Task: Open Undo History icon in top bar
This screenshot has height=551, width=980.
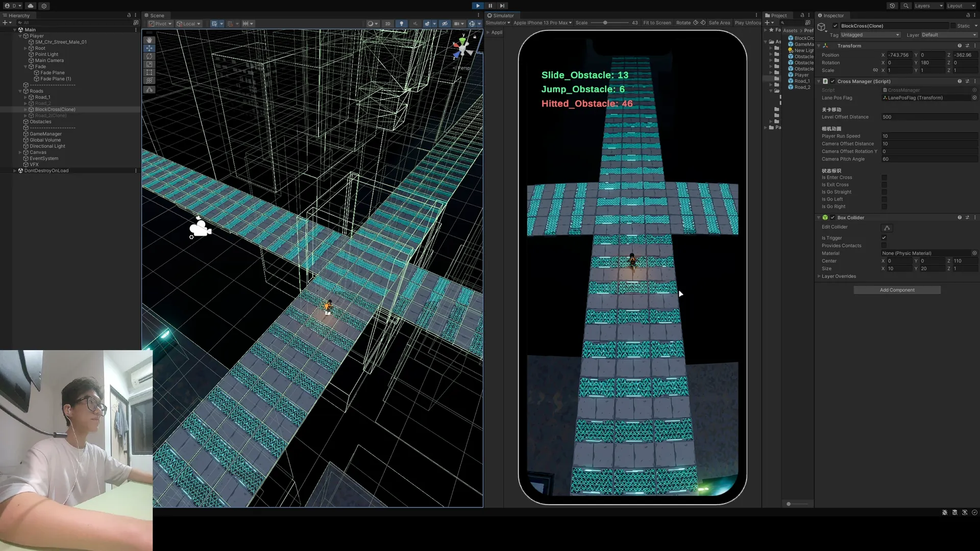Action: coord(892,6)
